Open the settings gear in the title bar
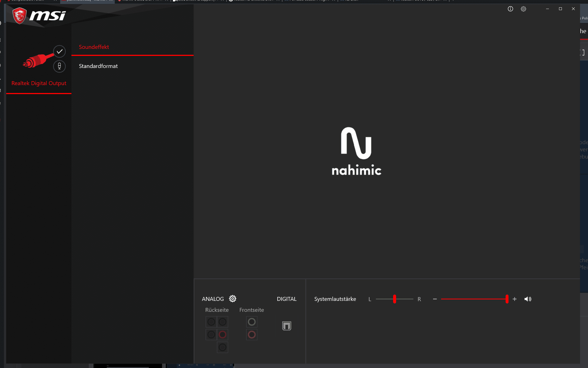 523,9
